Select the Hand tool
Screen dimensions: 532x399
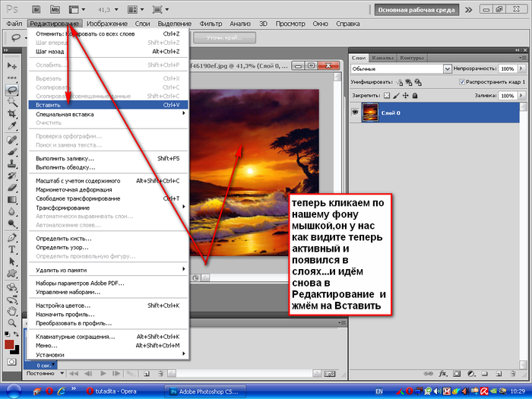tap(12, 311)
